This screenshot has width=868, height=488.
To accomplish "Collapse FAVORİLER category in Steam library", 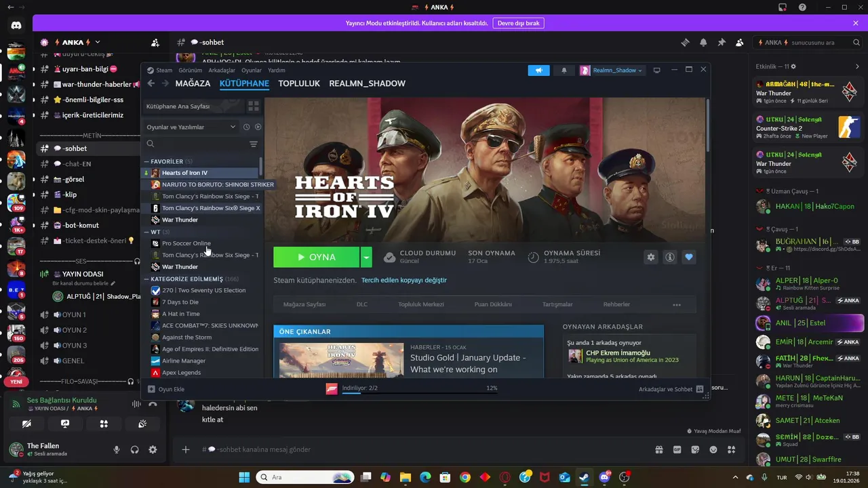I will (146, 161).
